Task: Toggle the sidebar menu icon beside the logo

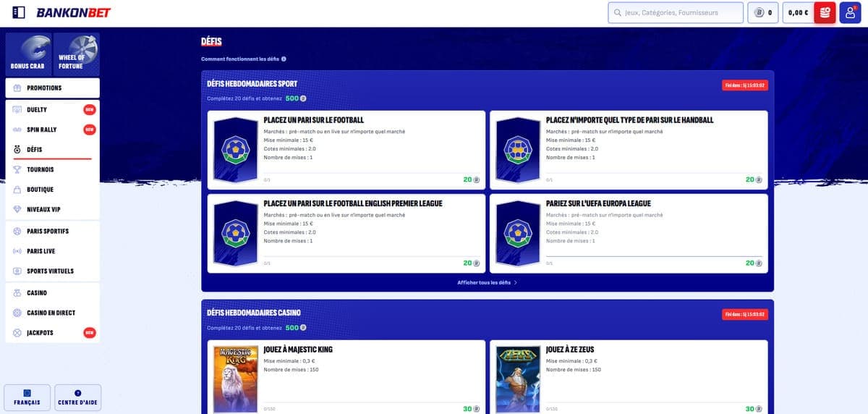Action: click(x=20, y=12)
